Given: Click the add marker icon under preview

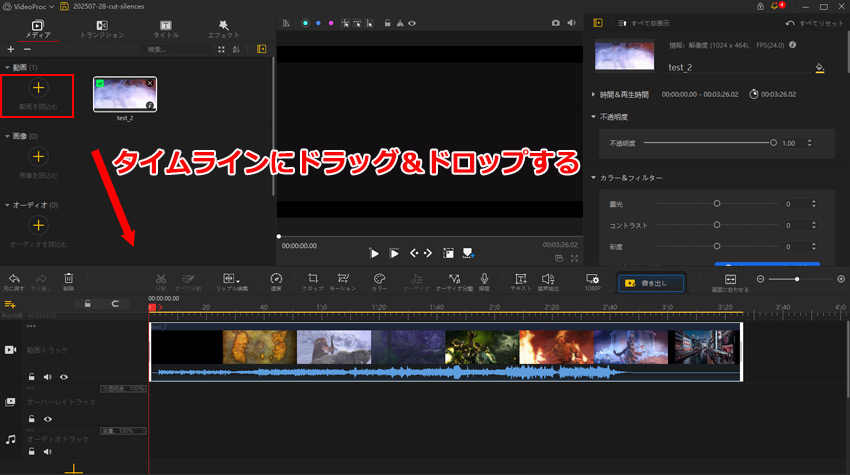Looking at the screenshot, I should [468, 253].
